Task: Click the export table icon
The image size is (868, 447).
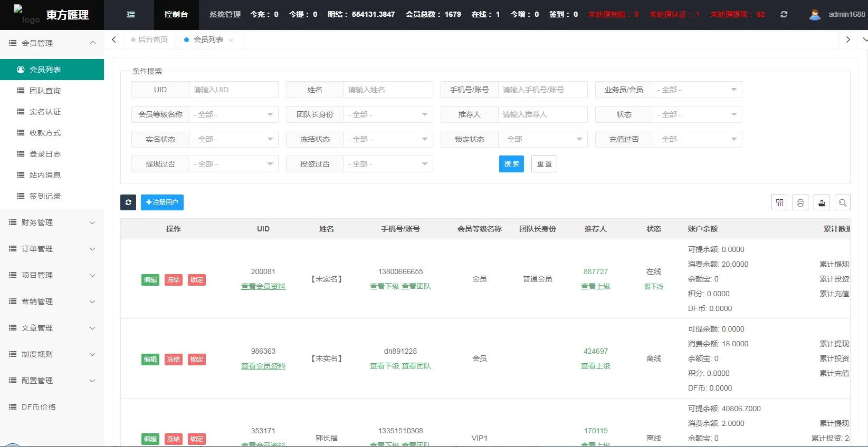Action: 822,203
